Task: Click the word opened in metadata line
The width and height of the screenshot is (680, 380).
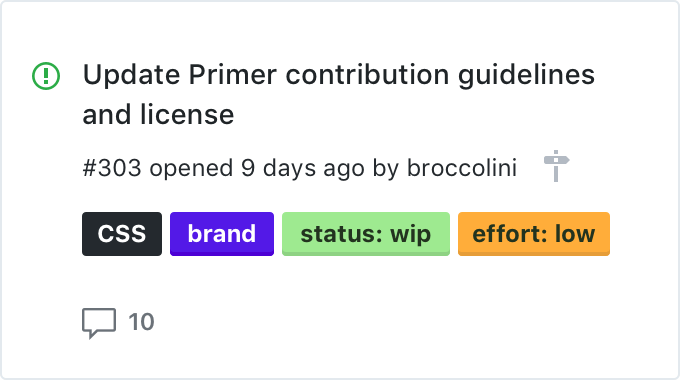Action: click(191, 169)
